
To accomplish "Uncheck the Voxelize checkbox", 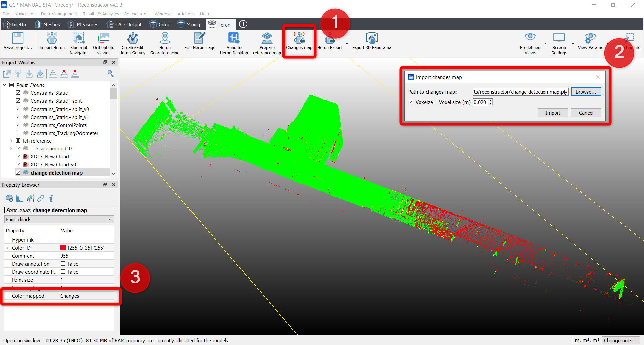I will 411,102.
